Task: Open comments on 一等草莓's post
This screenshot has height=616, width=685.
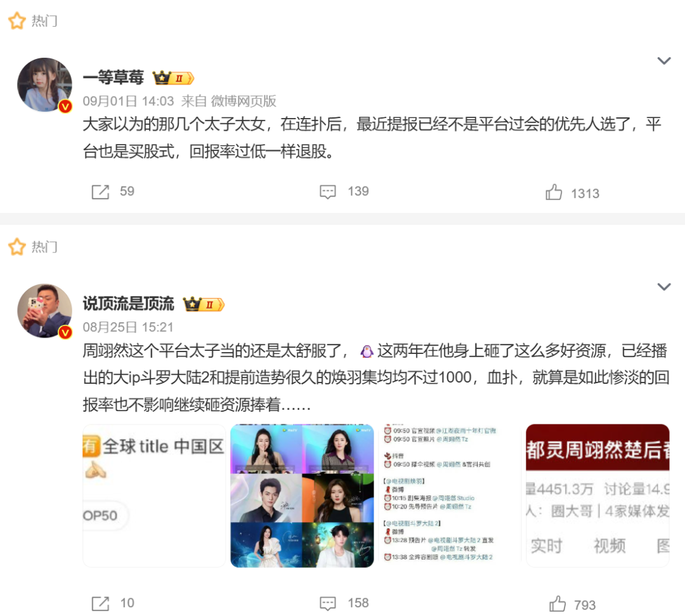Action: [328, 192]
